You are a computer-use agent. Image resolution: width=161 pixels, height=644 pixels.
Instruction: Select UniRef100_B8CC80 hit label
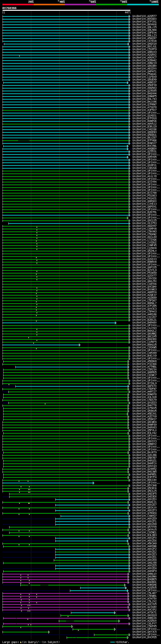(x=144, y=480)
